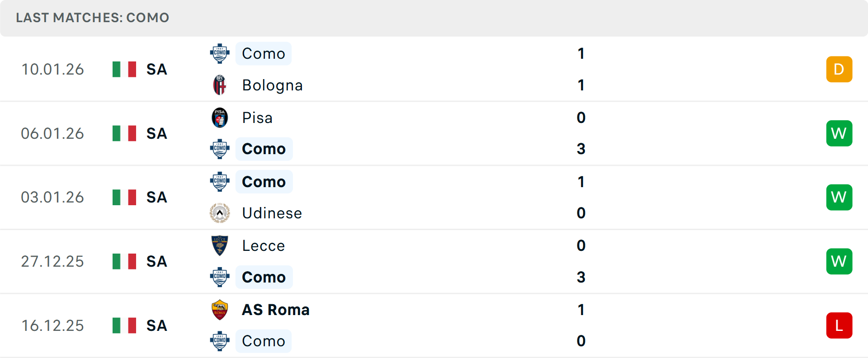Click Italy flag on 06.01.26 row
The width and height of the screenshot is (868, 358).
[x=124, y=133]
